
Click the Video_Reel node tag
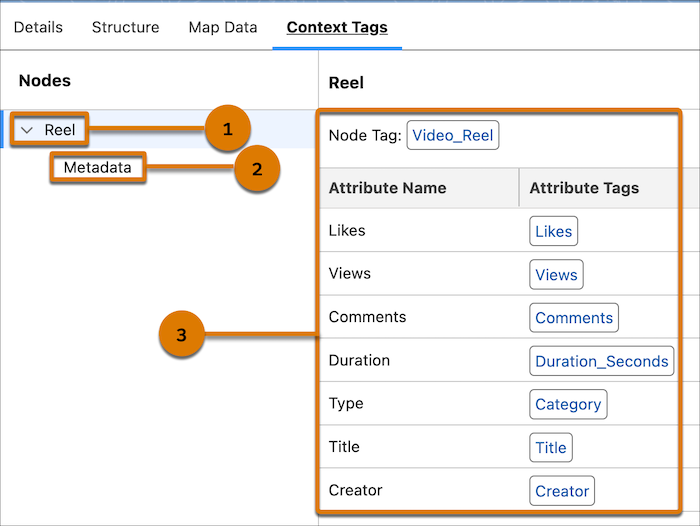[x=452, y=135]
